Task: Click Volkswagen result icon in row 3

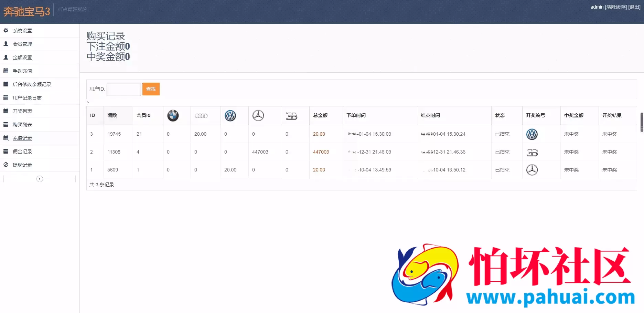Action: (532, 134)
